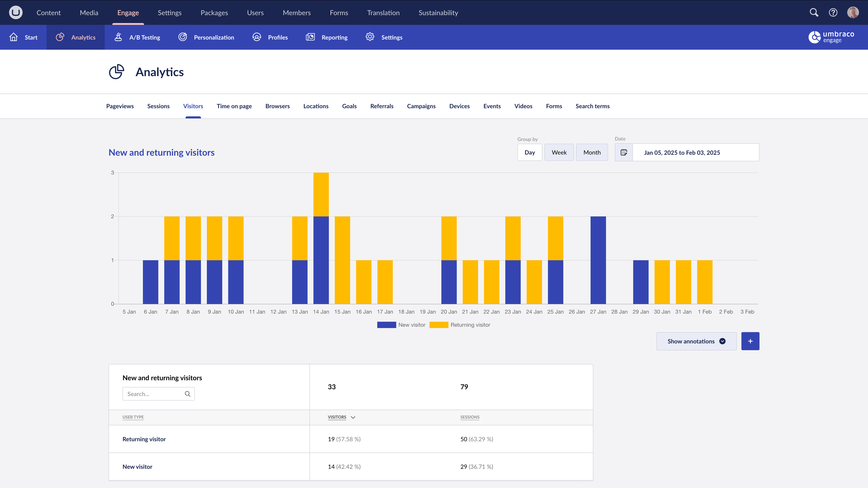The image size is (868, 488).
Task: Collapse the Visitors sort chevron
Action: point(353,417)
